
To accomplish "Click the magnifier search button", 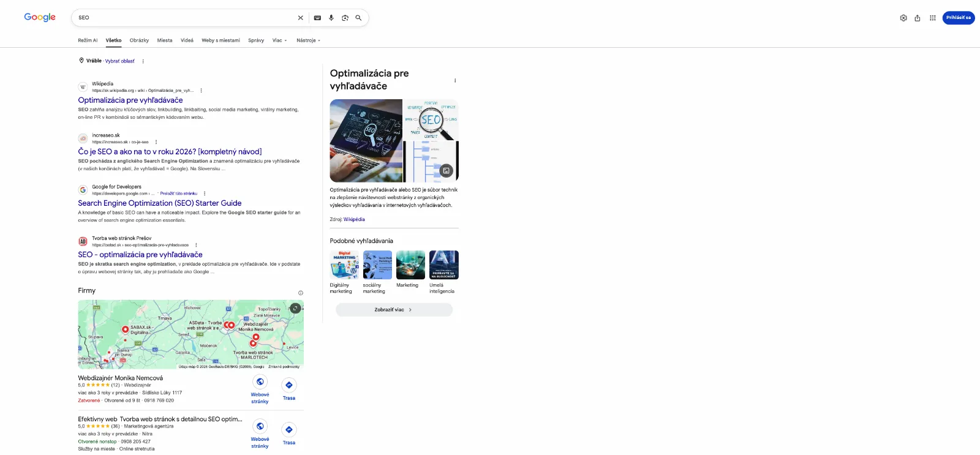I will [x=358, y=18].
